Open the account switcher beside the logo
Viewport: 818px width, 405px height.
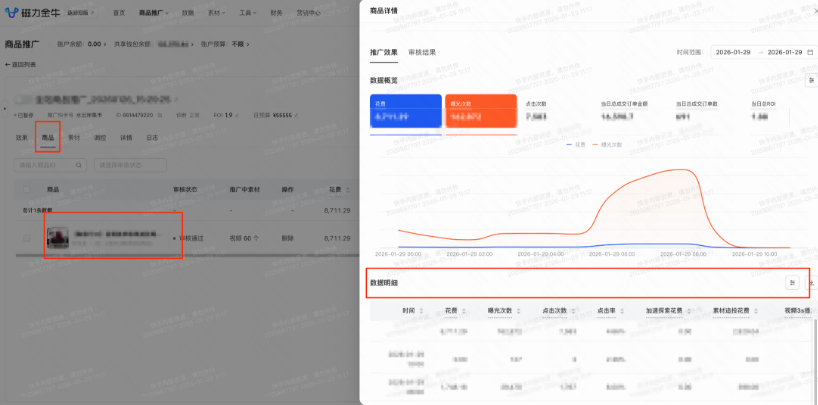[x=81, y=13]
